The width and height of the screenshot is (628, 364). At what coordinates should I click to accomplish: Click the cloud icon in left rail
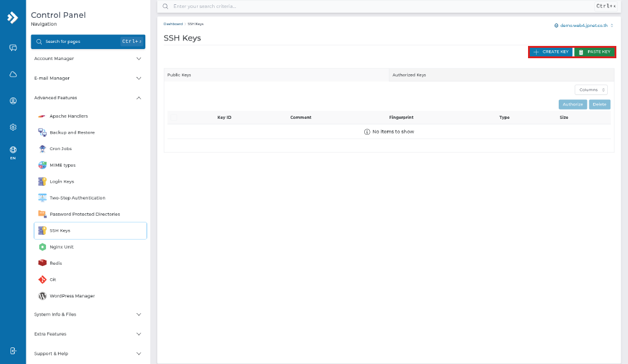pyautogui.click(x=13, y=74)
